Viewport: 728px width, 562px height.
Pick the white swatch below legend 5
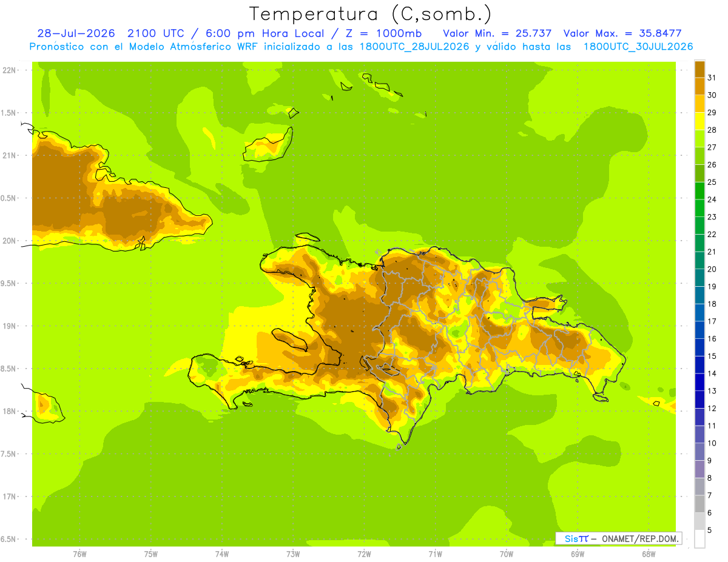click(699, 539)
